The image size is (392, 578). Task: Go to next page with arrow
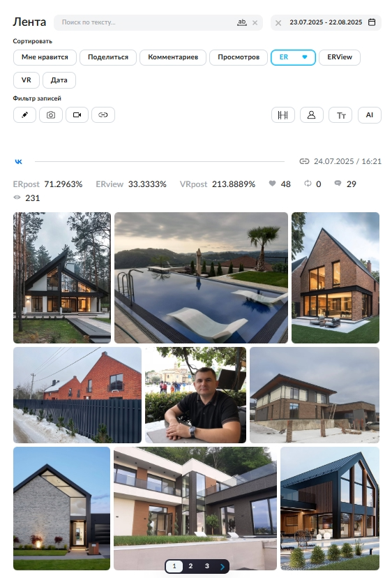click(x=223, y=567)
